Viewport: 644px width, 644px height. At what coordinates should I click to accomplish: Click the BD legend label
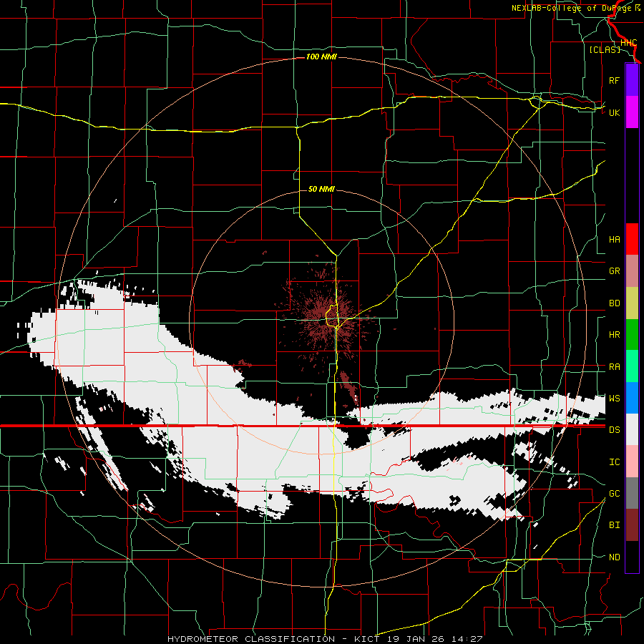coord(615,303)
